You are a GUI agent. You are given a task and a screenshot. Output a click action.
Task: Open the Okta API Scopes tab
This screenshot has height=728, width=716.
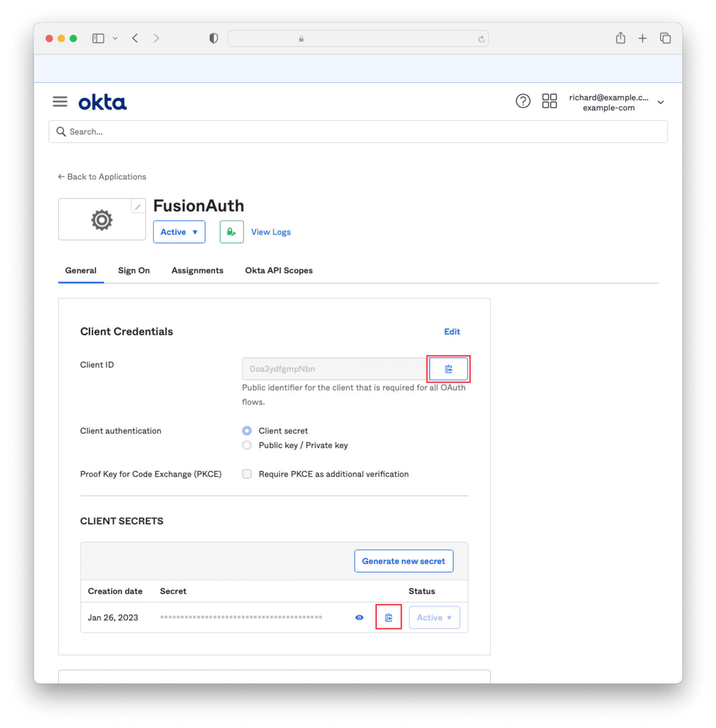pyautogui.click(x=279, y=270)
